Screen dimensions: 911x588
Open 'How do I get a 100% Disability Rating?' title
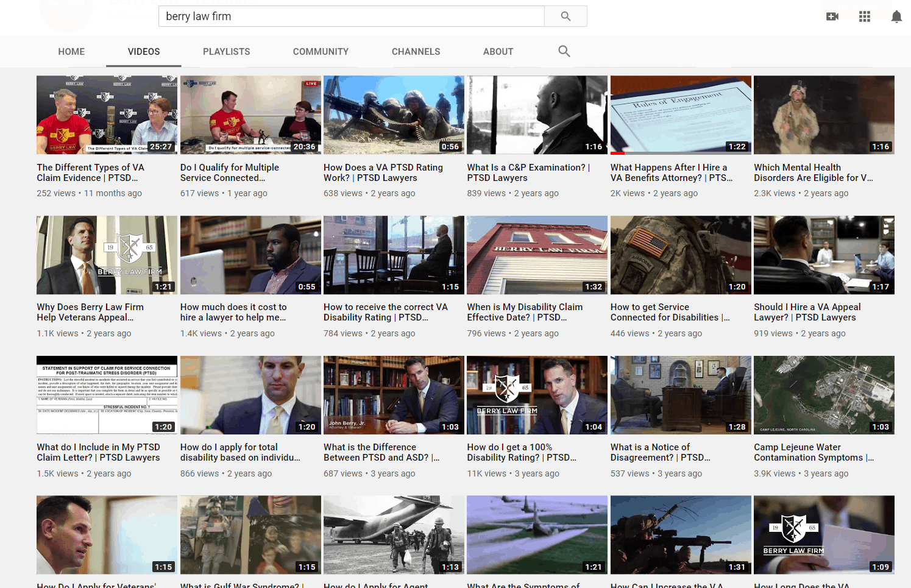coord(522,453)
